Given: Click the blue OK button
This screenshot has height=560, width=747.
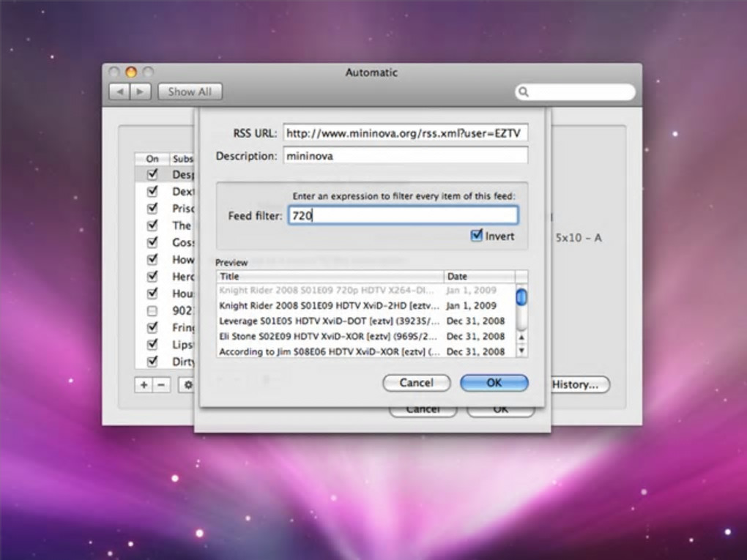Looking at the screenshot, I should (494, 382).
